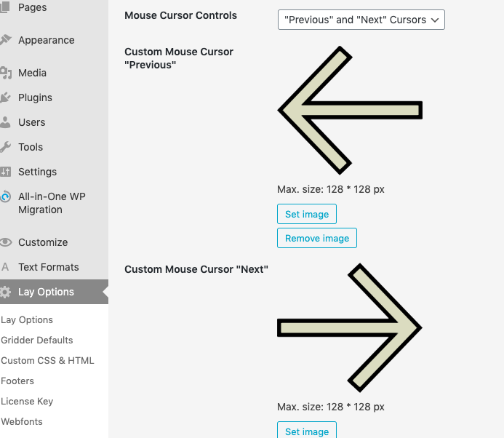The height and width of the screenshot is (438, 504).
Task: Click the Plugins plug icon
Action: coord(6,97)
